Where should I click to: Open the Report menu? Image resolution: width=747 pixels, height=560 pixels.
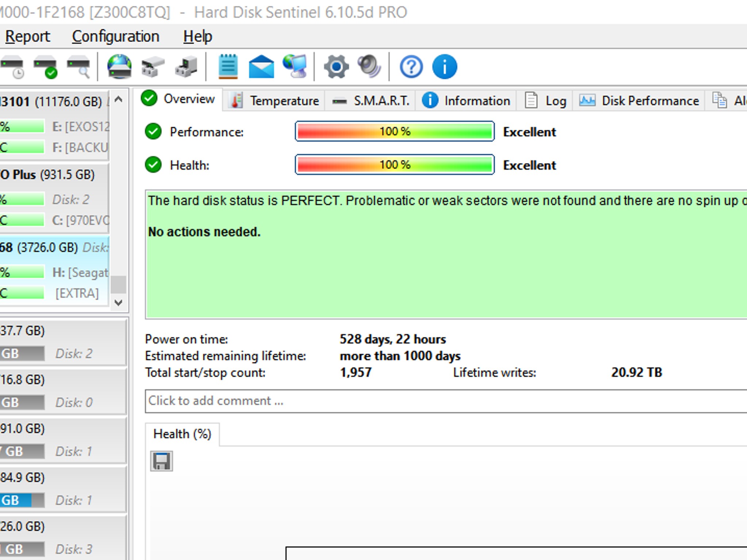(x=28, y=36)
